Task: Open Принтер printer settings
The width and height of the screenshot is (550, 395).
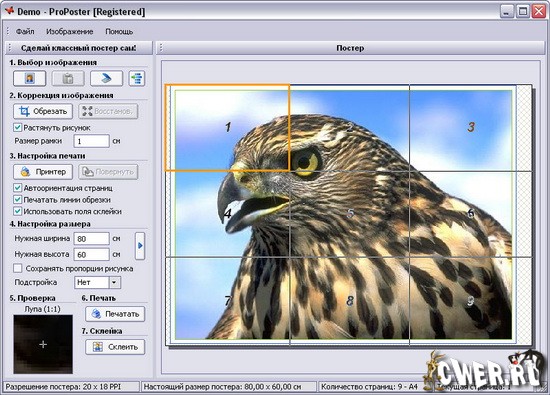Action: [x=43, y=172]
